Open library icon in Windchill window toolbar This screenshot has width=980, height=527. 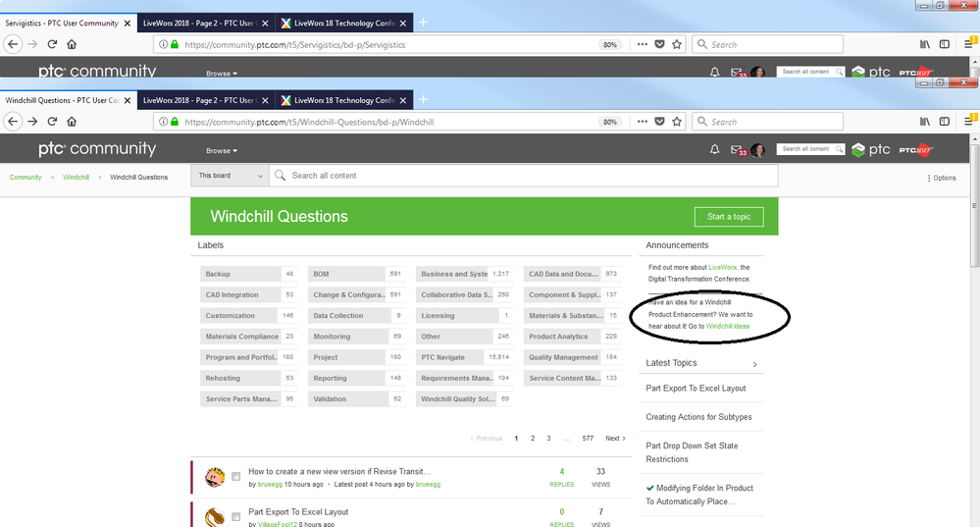pyautogui.click(x=924, y=122)
